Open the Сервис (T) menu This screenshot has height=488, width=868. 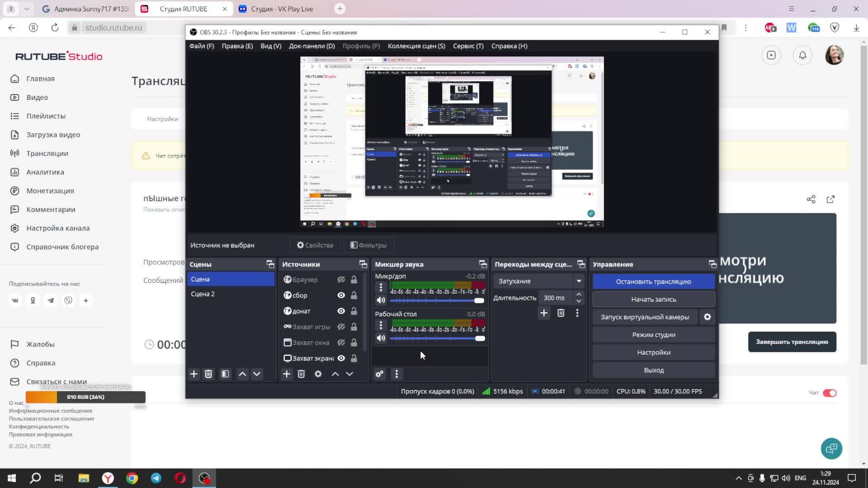point(468,46)
